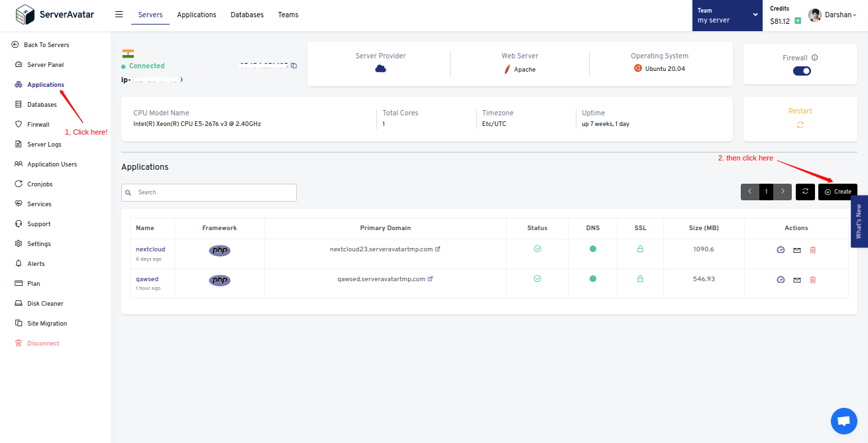Open Cronjobs in the sidebar
The image size is (868, 443).
(40, 184)
